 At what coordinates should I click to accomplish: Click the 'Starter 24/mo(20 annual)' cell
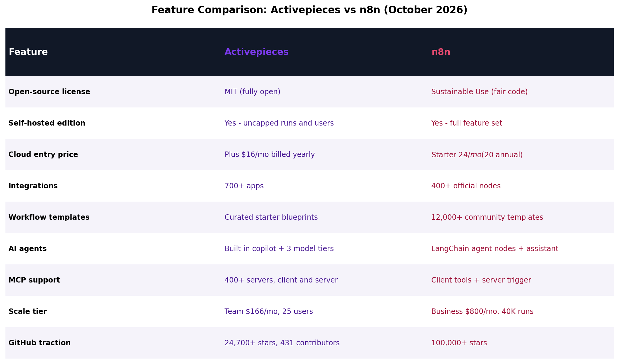477,155
